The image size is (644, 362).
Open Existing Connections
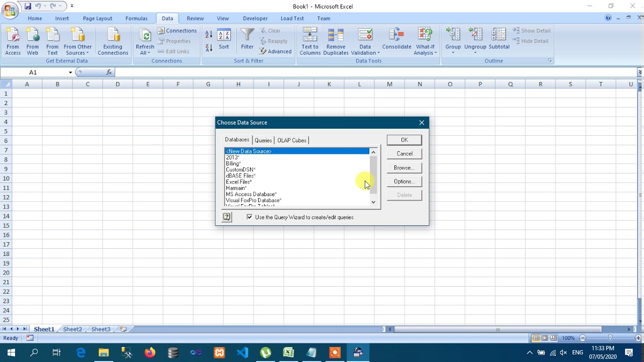point(113,41)
